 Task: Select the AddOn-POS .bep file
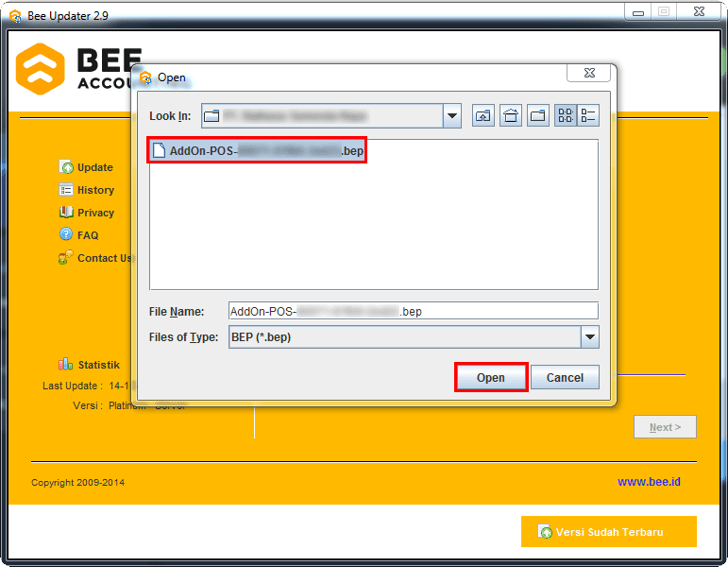(257, 150)
